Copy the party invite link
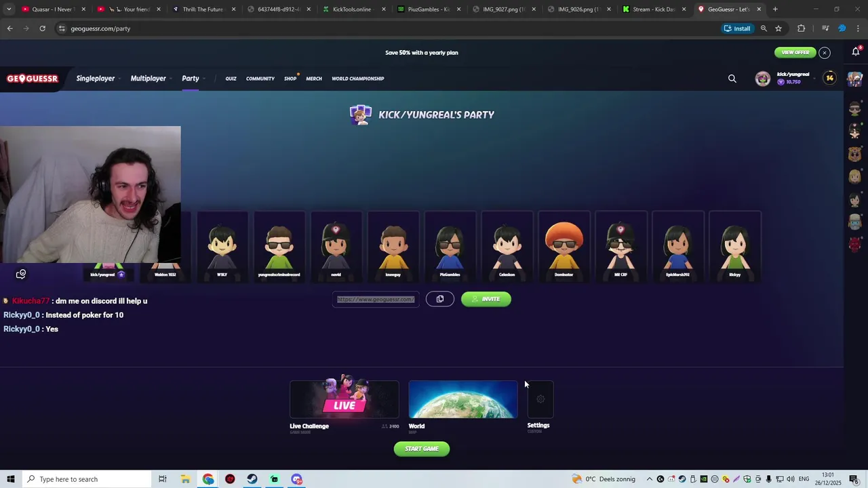The height and width of the screenshot is (488, 868). pyautogui.click(x=440, y=299)
